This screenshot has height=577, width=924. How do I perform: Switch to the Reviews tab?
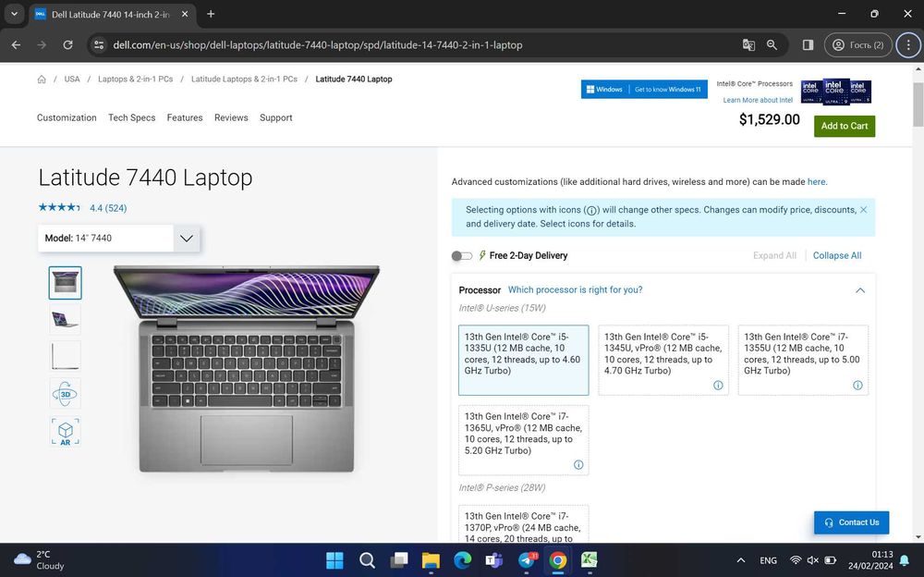click(x=231, y=117)
